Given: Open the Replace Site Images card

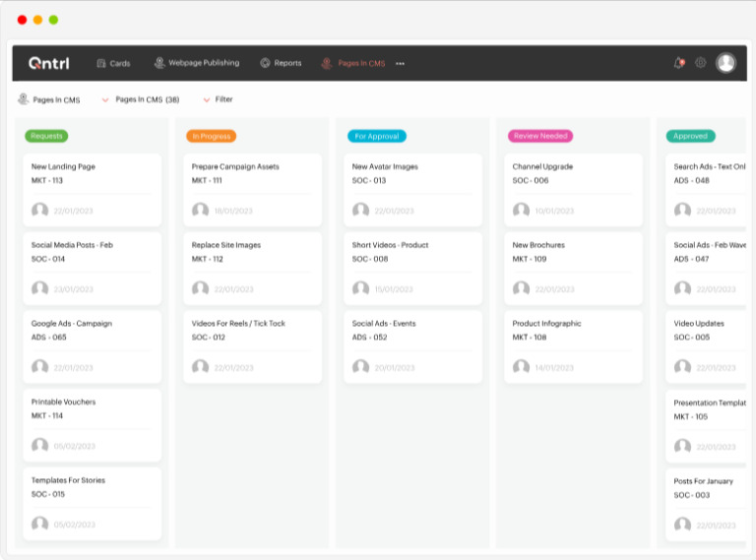Looking at the screenshot, I should click(x=253, y=269).
